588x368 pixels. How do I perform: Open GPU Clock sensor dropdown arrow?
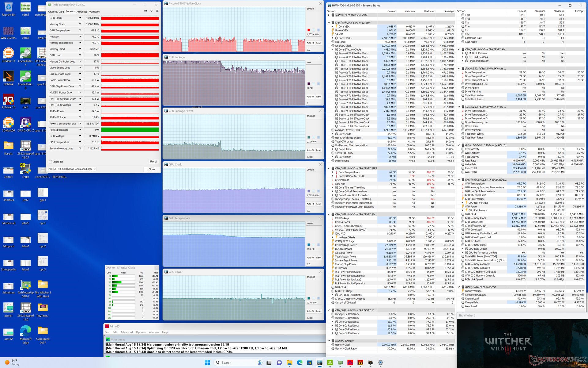[x=80, y=18]
